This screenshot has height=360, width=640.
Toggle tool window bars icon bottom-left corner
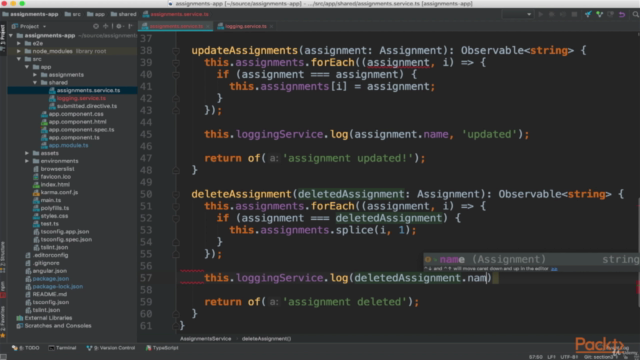click(3, 357)
